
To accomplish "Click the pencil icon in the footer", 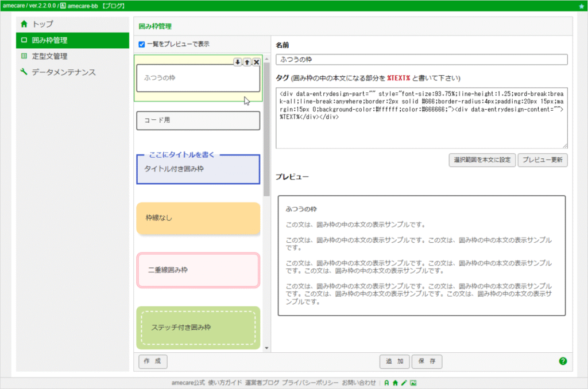I will (x=404, y=383).
